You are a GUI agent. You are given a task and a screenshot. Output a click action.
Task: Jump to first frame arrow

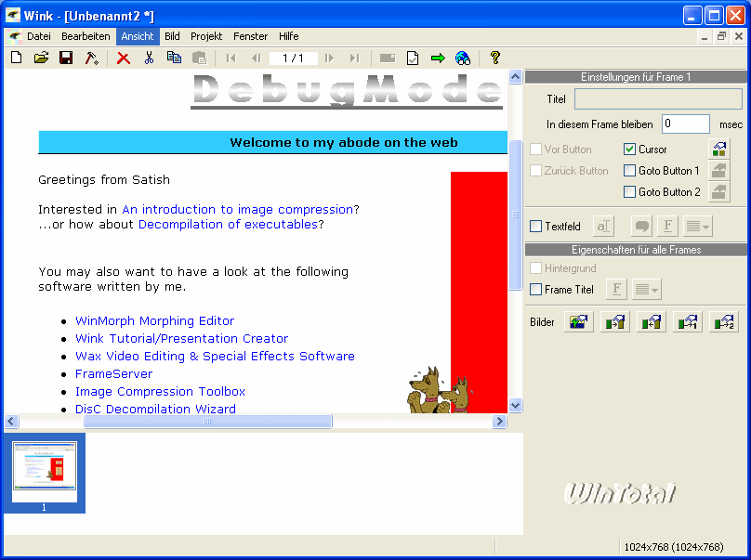[x=231, y=58]
